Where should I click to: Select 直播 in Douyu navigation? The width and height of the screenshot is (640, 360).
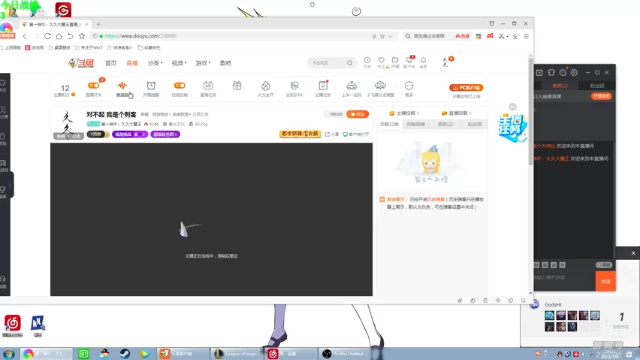point(132,63)
